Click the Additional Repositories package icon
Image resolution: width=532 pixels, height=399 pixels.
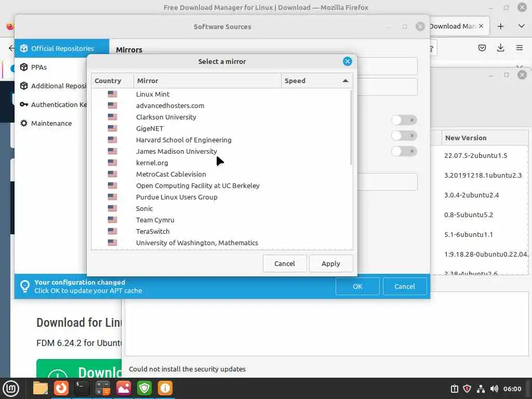point(24,86)
